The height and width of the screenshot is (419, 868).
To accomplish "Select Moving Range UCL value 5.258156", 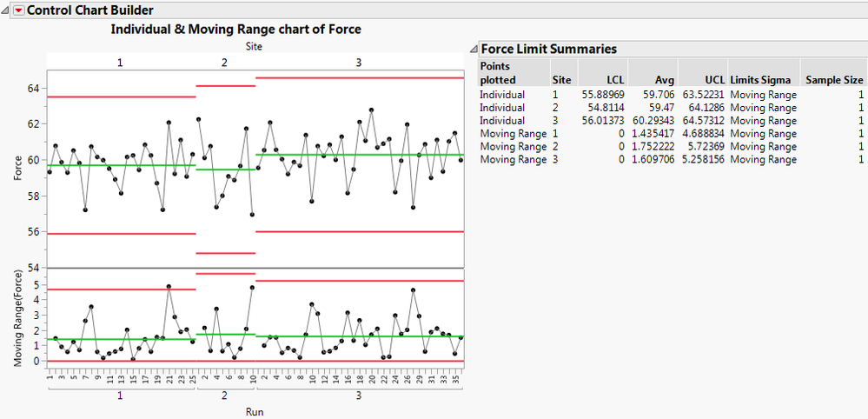I will pyautogui.click(x=703, y=159).
